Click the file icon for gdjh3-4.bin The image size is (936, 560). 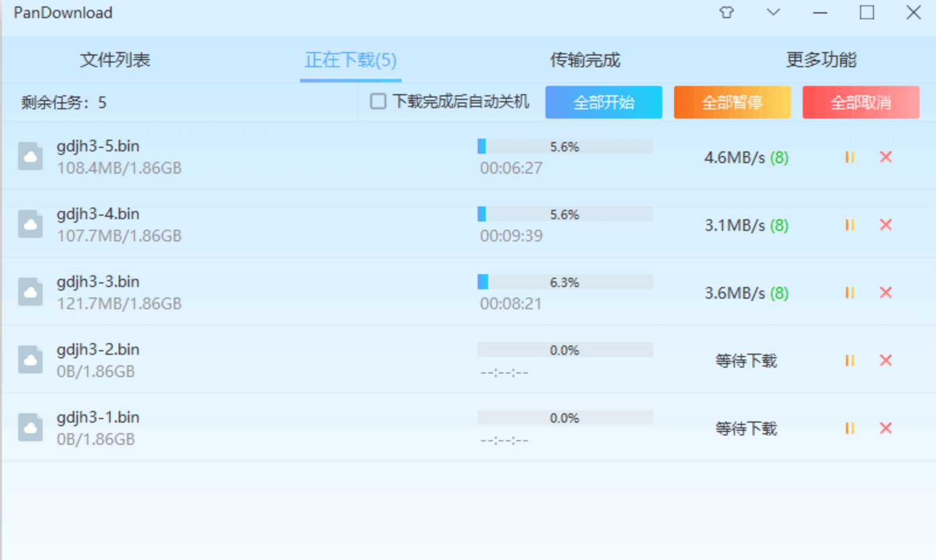pyautogui.click(x=30, y=224)
